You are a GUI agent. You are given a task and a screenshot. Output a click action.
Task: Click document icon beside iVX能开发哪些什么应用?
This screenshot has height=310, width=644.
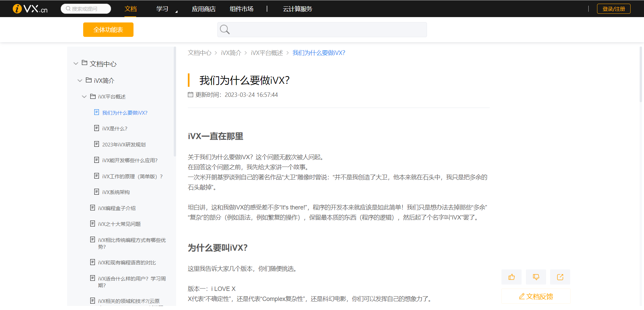pyautogui.click(x=97, y=160)
